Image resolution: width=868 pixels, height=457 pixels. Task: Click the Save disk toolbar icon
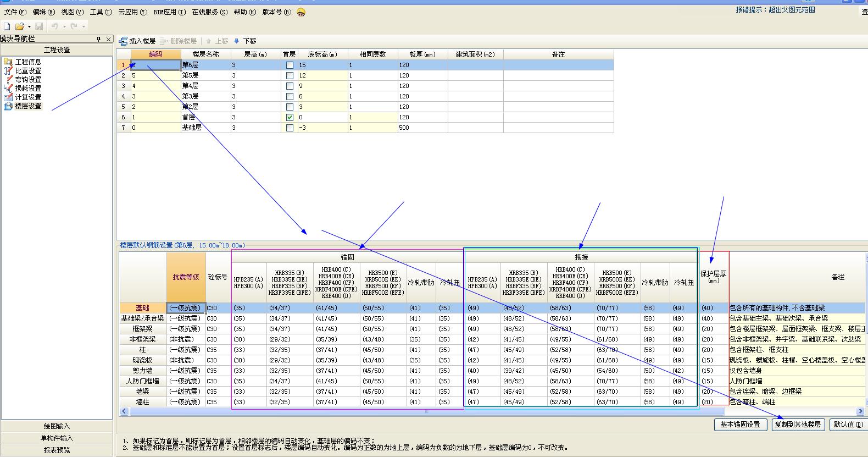(x=39, y=26)
